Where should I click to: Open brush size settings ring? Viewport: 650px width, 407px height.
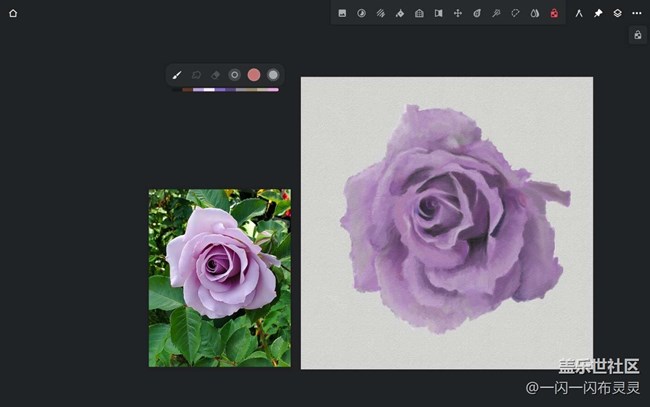(x=234, y=75)
